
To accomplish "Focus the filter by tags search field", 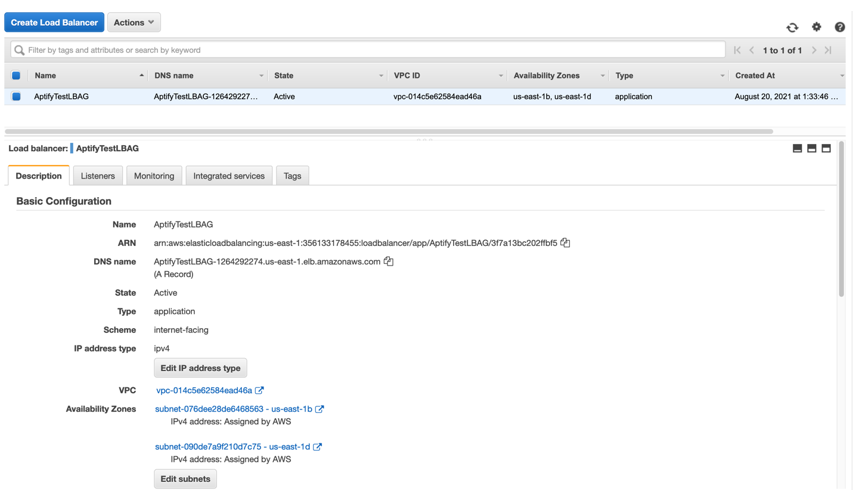I will [368, 50].
